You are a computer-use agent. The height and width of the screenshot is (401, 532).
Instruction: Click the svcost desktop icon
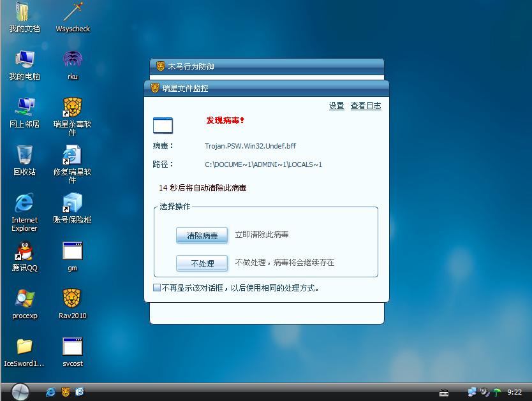(x=73, y=353)
